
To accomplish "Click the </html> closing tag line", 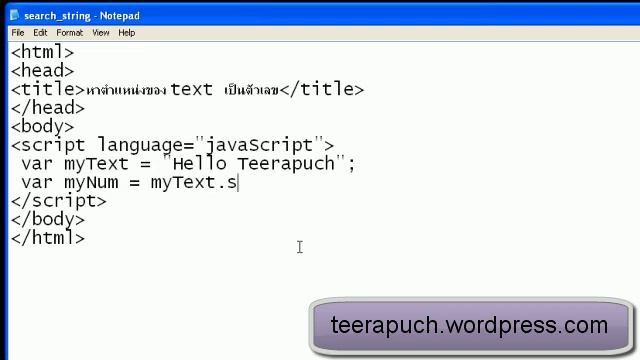I will coord(48,238).
